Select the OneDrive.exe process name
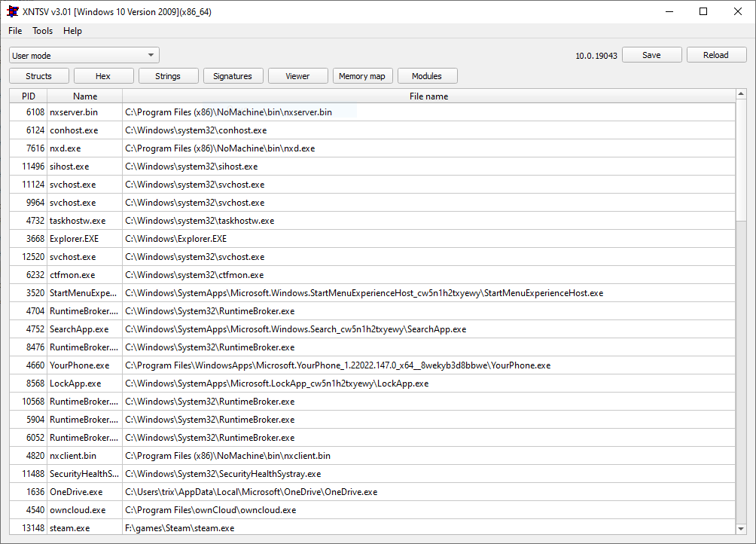This screenshot has height=544, width=756. pyautogui.click(x=76, y=492)
